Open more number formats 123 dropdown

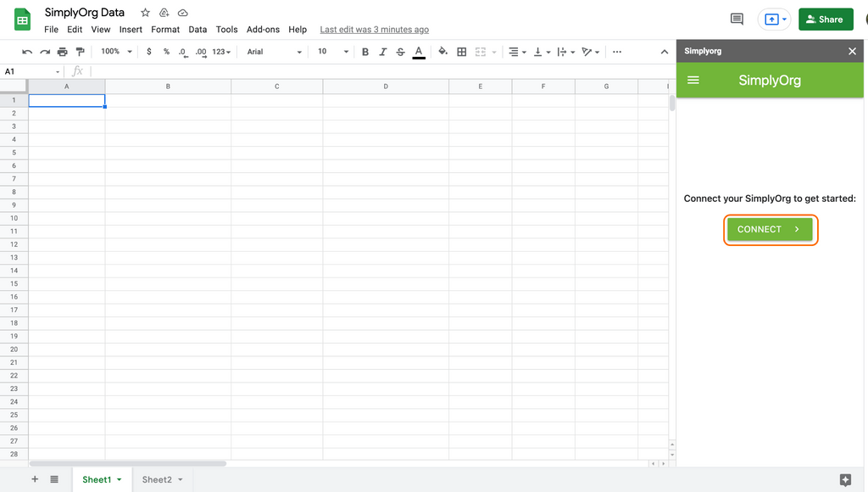pos(221,52)
